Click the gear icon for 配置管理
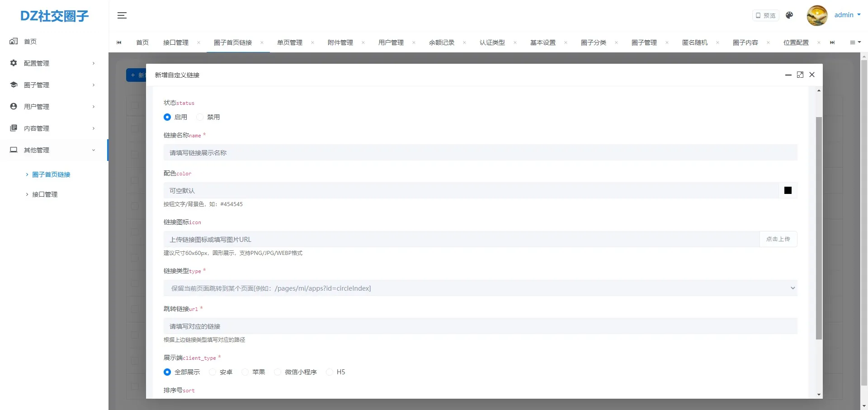 13,63
